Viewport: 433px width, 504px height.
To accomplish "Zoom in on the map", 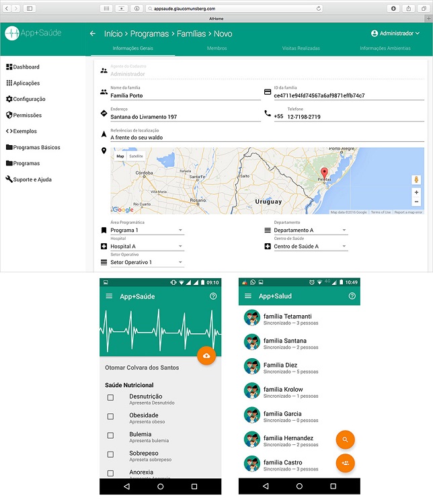I will coord(416,192).
